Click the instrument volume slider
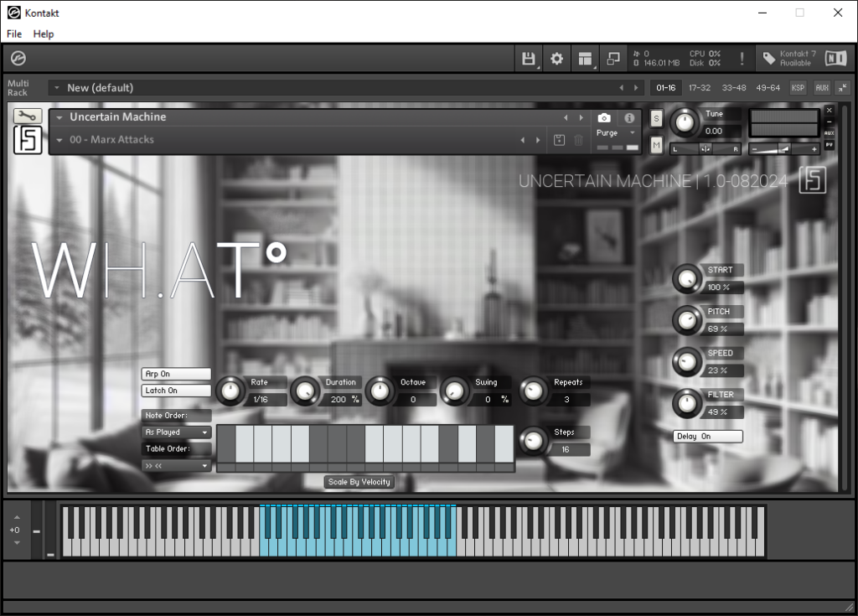 pyautogui.click(x=783, y=149)
